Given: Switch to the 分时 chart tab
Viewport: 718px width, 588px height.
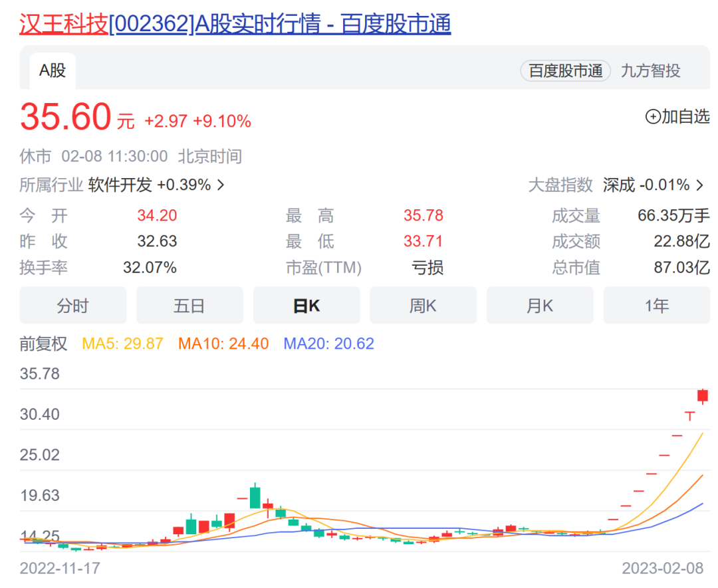Looking at the screenshot, I should [73, 305].
